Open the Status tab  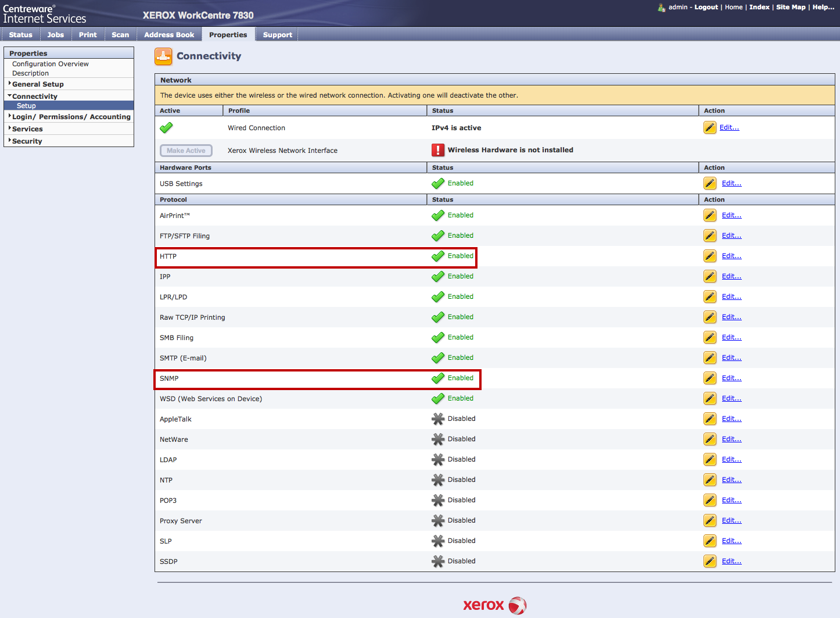pyautogui.click(x=21, y=35)
